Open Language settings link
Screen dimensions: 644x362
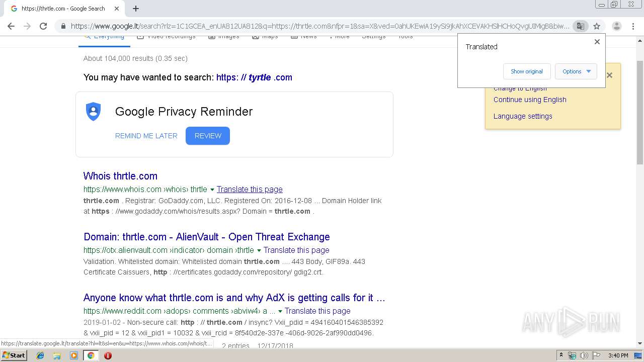(523, 116)
